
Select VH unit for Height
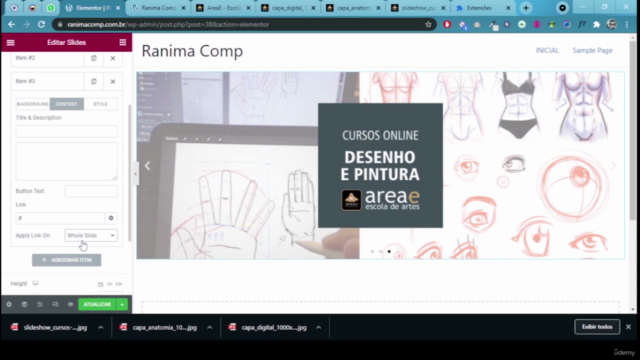click(x=109, y=284)
